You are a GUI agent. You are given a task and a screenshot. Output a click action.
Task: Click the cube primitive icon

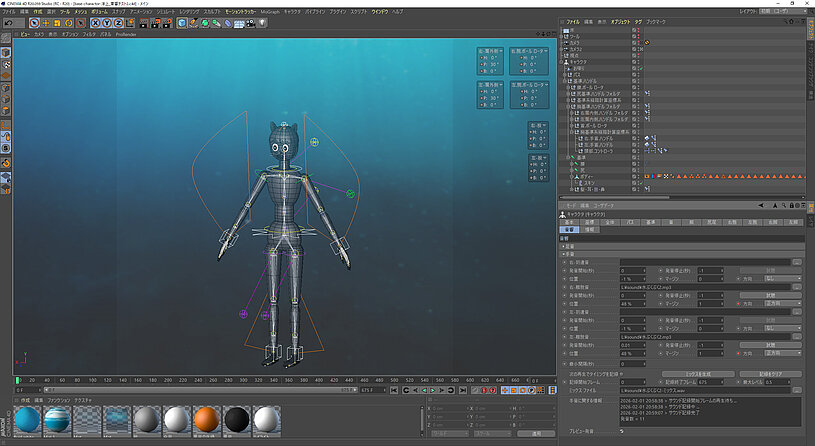tap(181, 21)
